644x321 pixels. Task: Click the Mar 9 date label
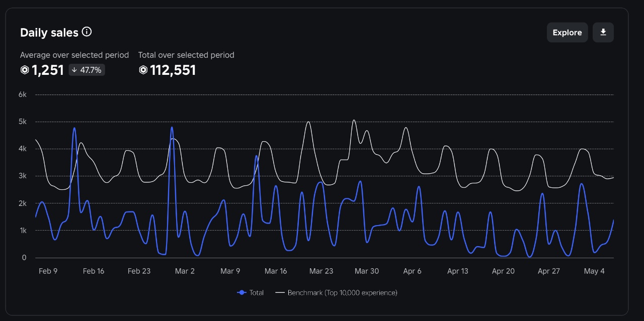pyautogui.click(x=230, y=271)
